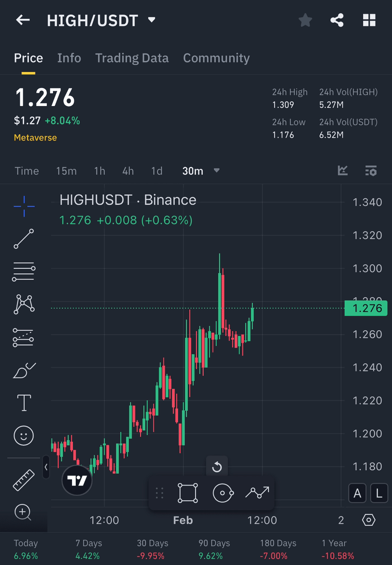
Task: Switch chart to 1d interval
Action: point(157,171)
